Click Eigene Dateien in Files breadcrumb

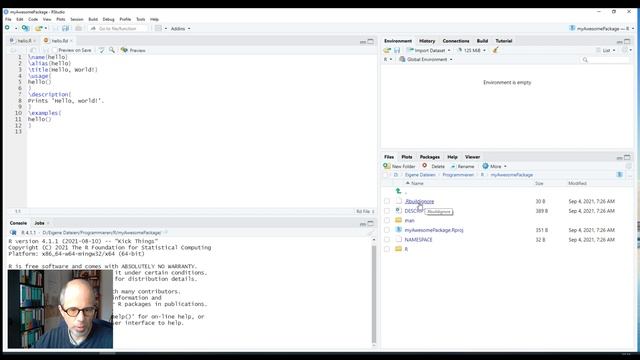(420, 175)
